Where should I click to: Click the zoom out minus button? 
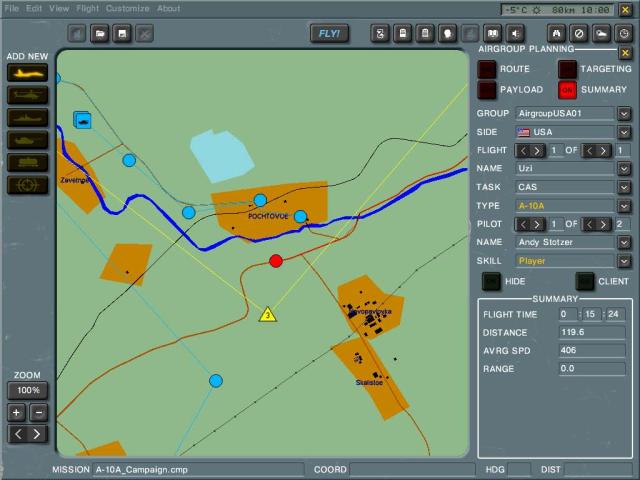click(38, 412)
